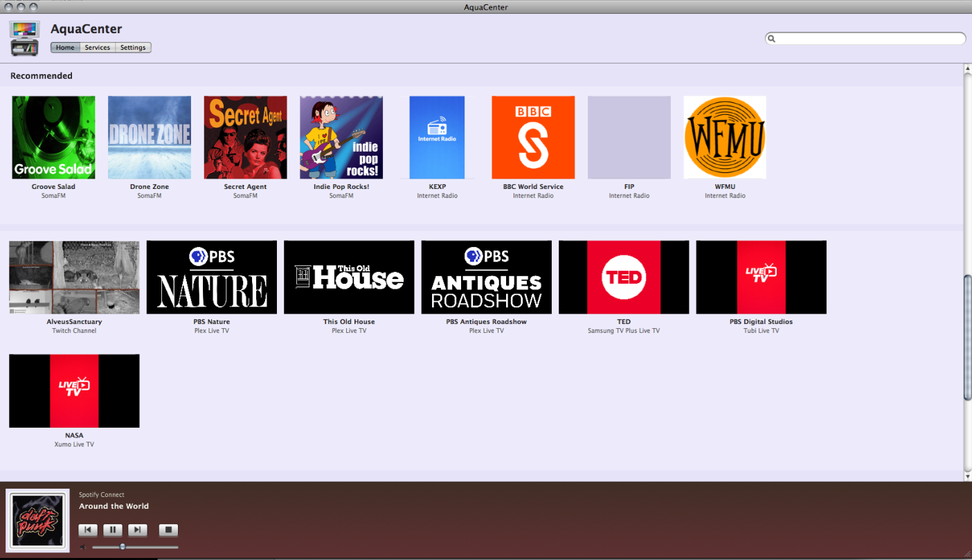Open the NASA Live TV tile
This screenshot has width=972, height=560.
pyautogui.click(x=74, y=391)
